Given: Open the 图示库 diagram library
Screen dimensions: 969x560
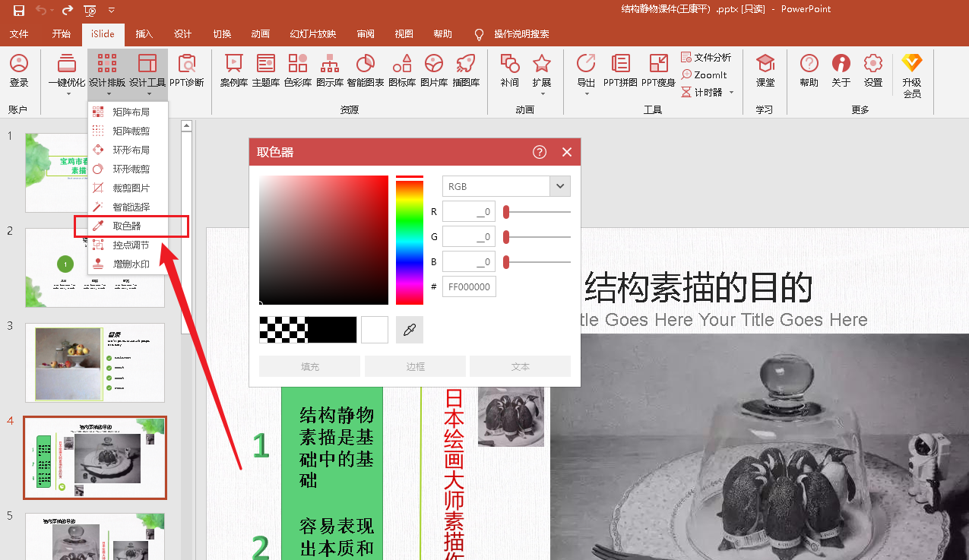Looking at the screenshot, I should pyautogui.click(x=330, y=71).
